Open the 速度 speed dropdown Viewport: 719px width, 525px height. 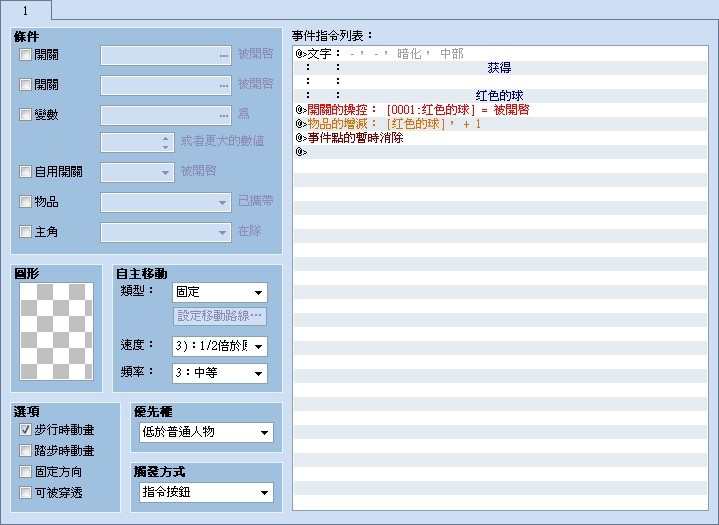click(220, 346)
